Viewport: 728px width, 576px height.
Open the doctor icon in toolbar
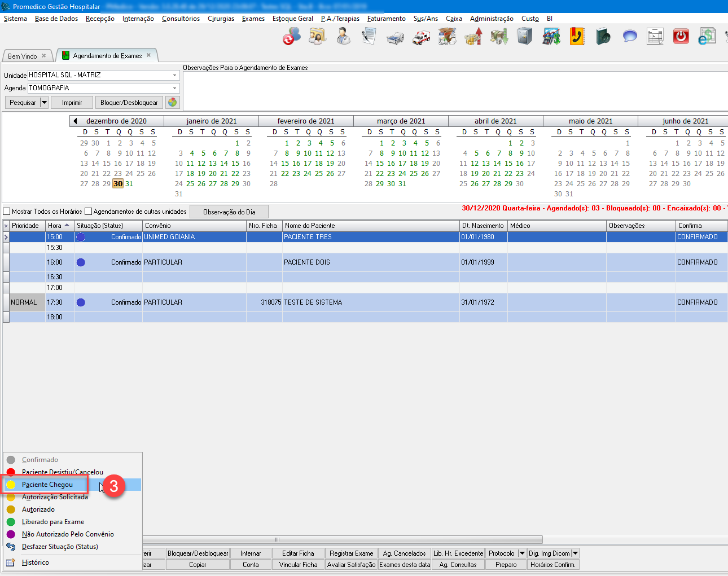(343, 37)
